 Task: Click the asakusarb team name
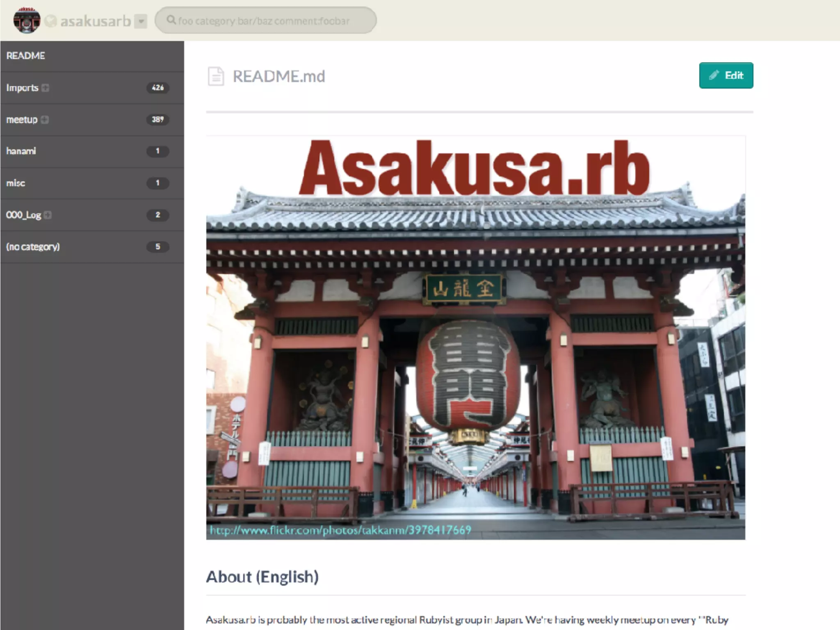pyautogui.click(x=96, y=21)
